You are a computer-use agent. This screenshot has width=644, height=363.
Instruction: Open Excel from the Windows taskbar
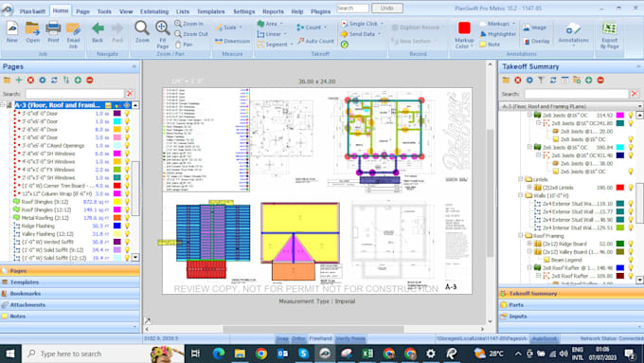[x=367, y=354]
